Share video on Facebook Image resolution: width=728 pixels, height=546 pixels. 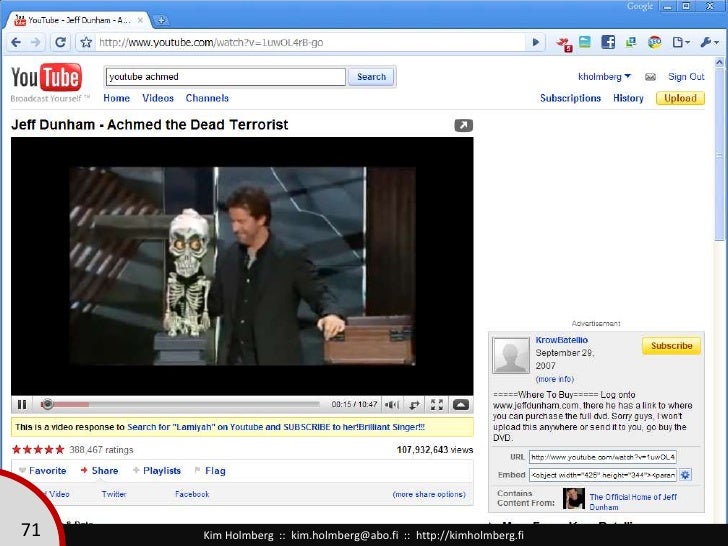(x=192, y=494)
